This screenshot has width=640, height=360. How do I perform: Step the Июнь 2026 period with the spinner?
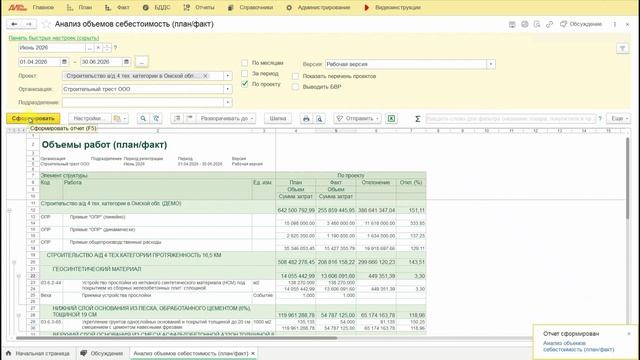(x=107, y=48)
